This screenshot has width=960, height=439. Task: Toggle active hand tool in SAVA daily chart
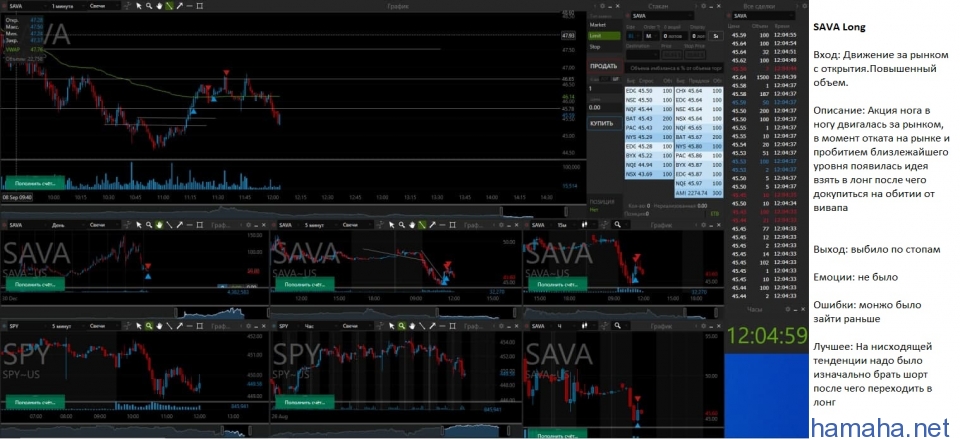(x=159, y=225)
